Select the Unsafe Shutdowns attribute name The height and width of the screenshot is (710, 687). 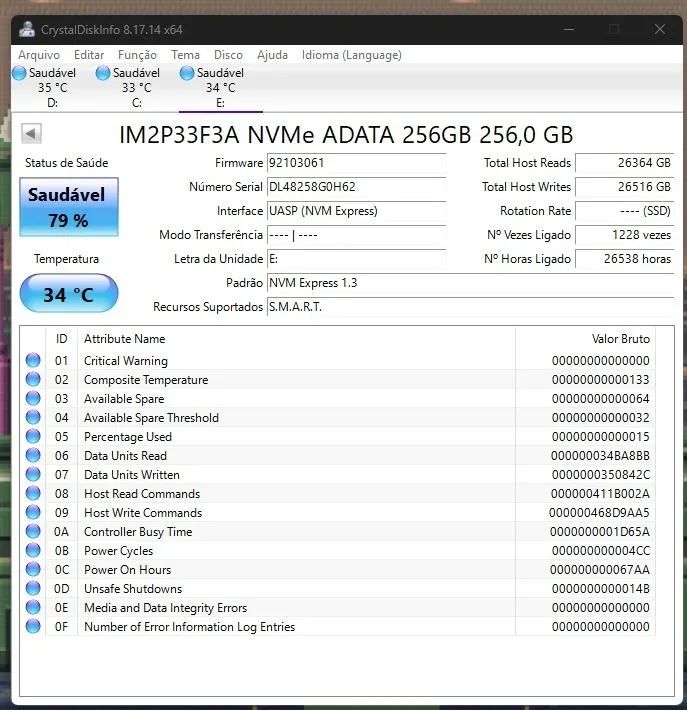[133, 589]
